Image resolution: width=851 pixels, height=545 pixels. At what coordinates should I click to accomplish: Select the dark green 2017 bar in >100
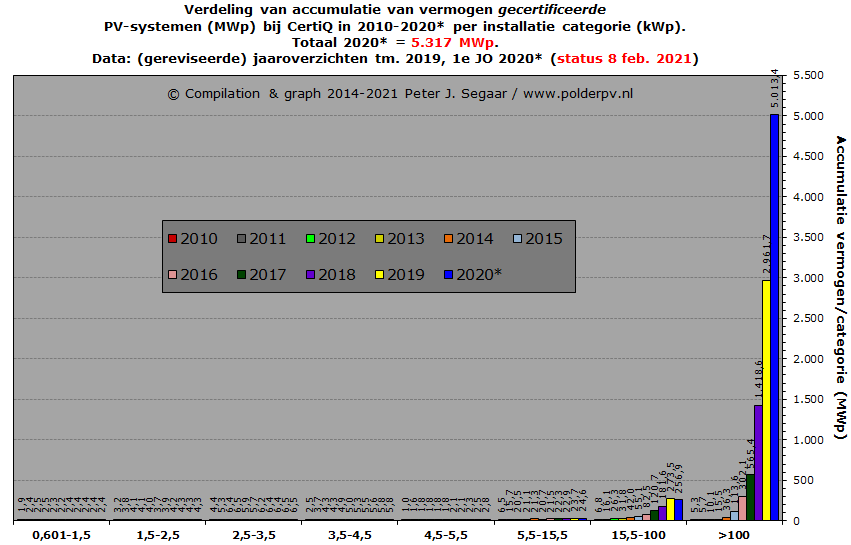click(751, 498)
